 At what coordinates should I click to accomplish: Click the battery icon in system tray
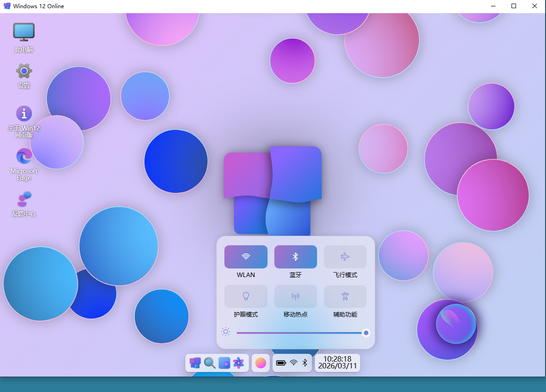pyautogui.click(x=281, y=362)
